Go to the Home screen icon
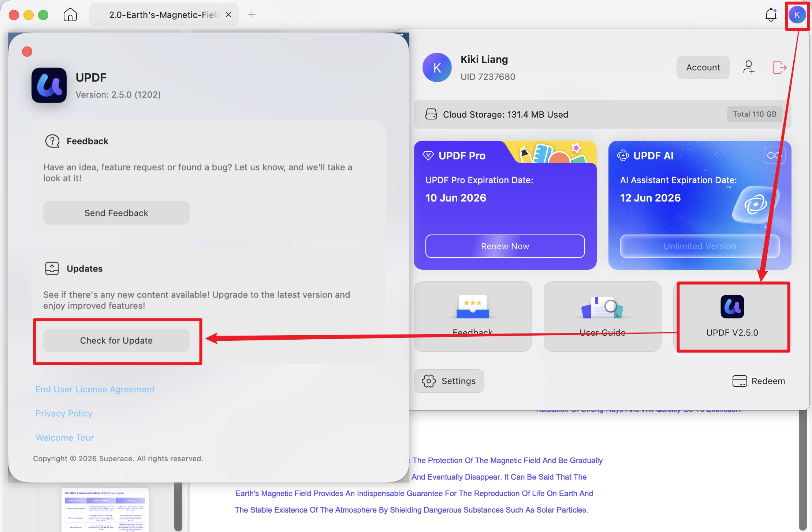 tap(70, 15)
